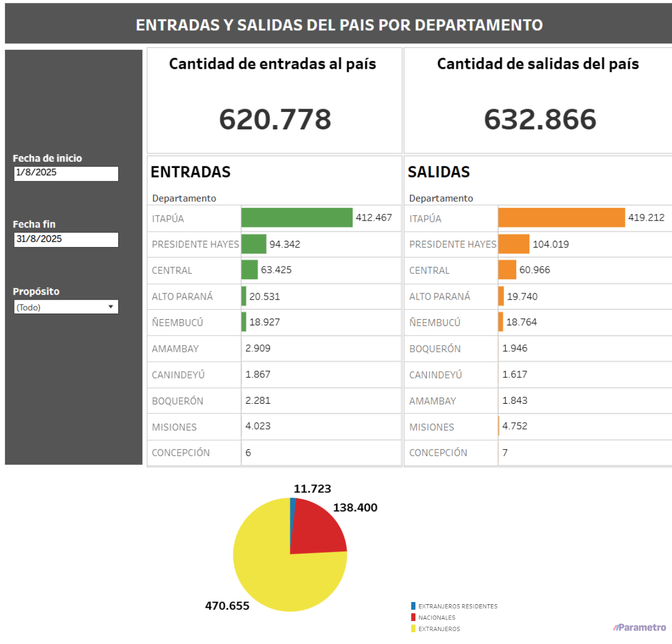The image size is (672, 644).
Task: Select MISIONES row label in SALIDAS
Action: click(x=432, y=427)
